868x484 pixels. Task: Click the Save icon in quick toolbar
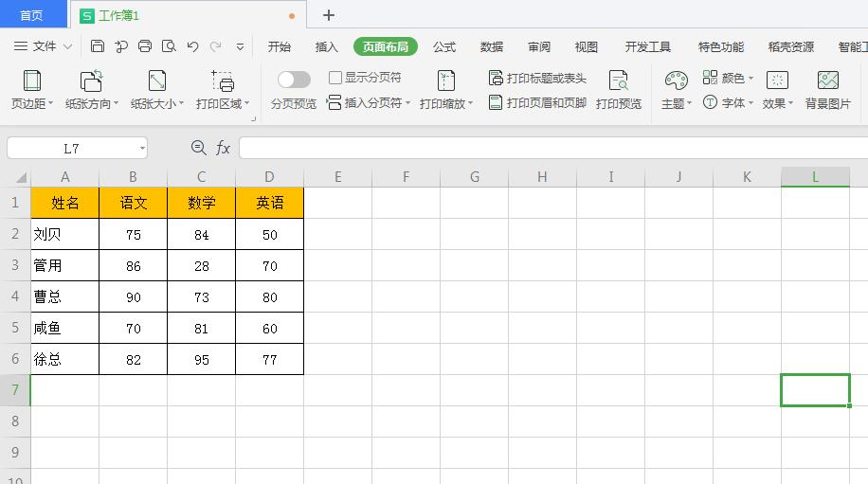(98, 45)
